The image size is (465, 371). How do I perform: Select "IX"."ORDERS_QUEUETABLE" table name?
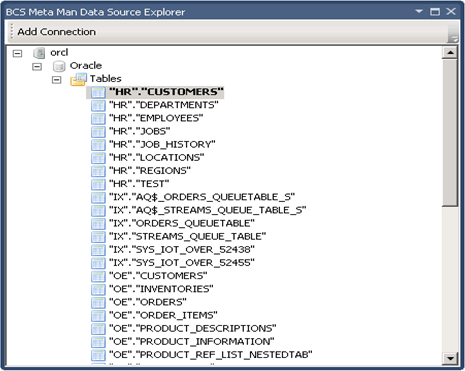click(x=182, y=223)
